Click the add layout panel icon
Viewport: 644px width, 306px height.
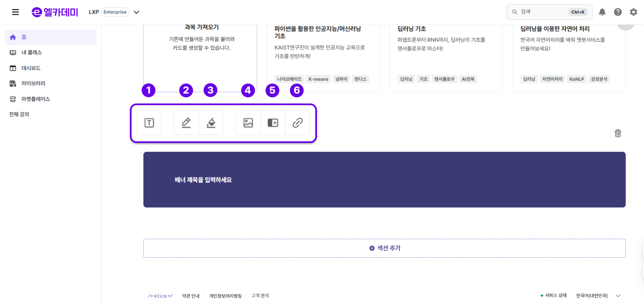pos(273,123)
